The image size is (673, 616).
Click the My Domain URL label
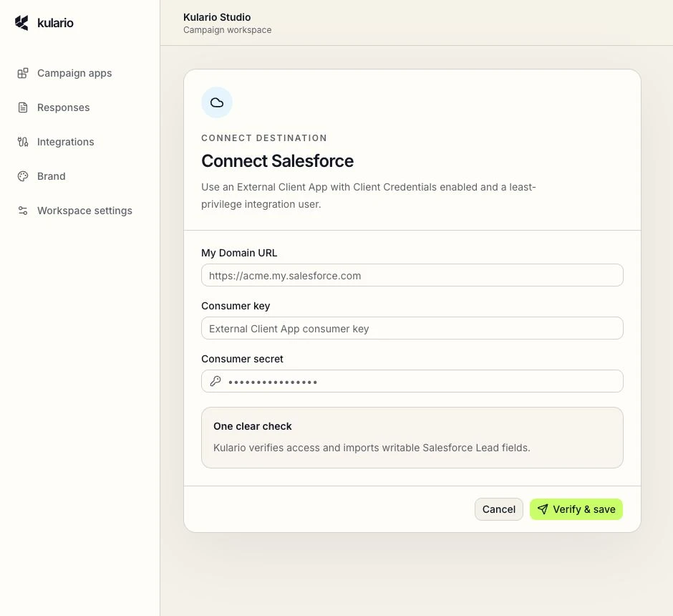239,253
